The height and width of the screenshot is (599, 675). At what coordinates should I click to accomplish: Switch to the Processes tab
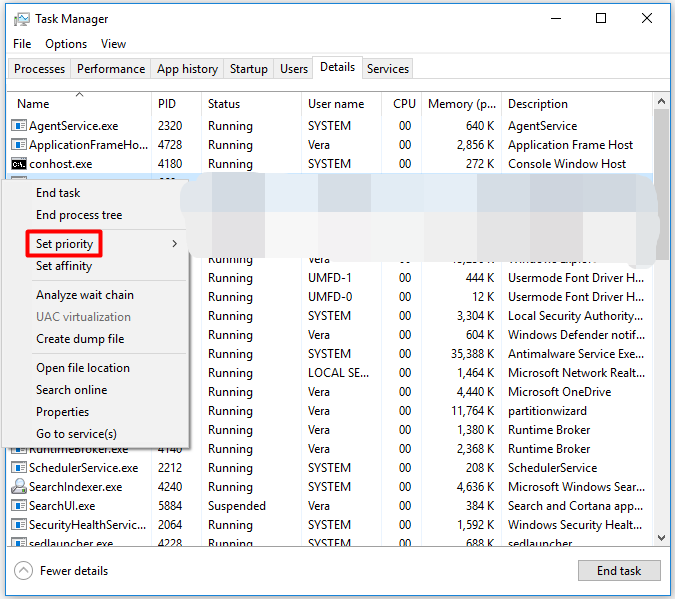[x=39, y=69]
